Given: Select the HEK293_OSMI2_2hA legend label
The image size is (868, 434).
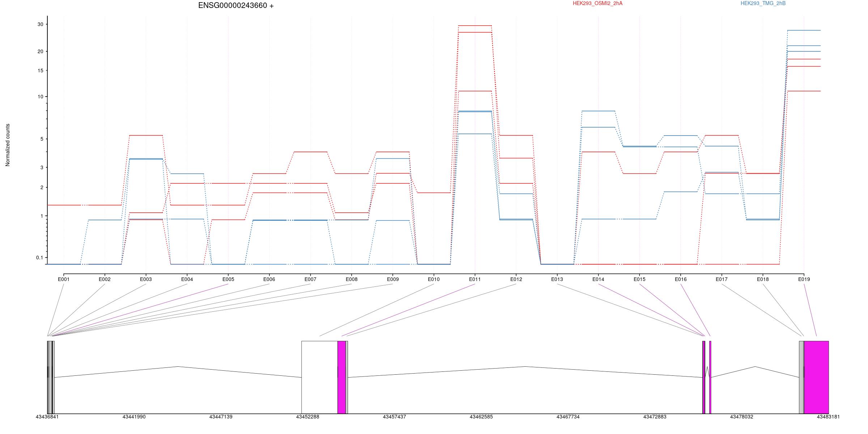Looking at the screenshot, I should [597, 3].
